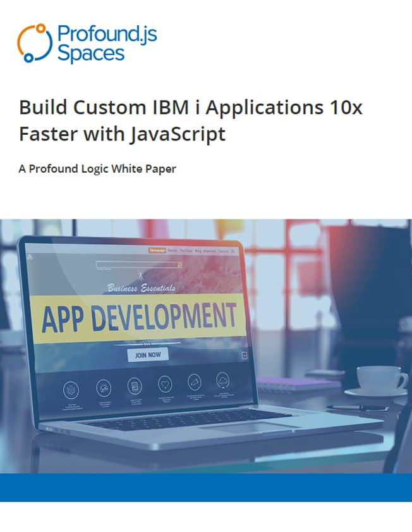The image size is (412, 532).
Task: Select the headline "Build Custom IBM i Applications 10x"
Action: point(191,108)
